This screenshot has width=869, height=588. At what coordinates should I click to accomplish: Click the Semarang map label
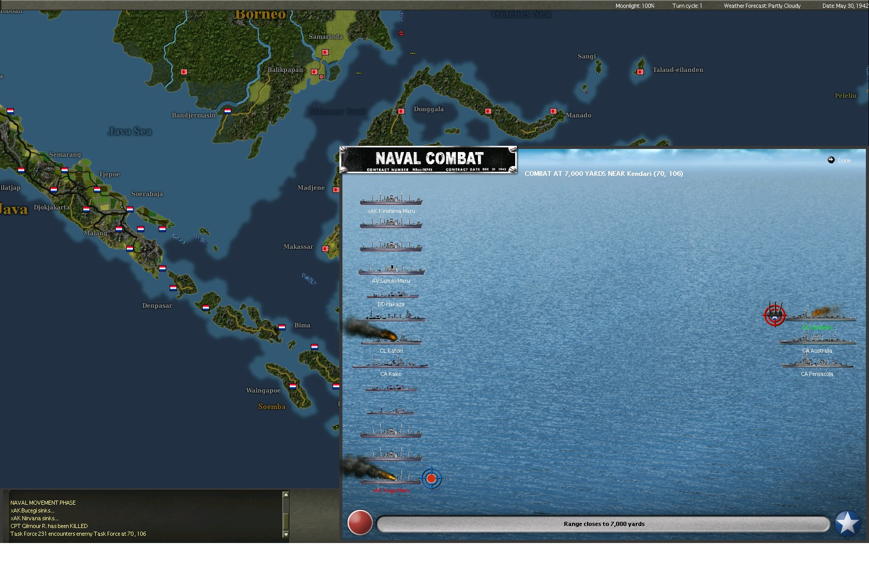click(x=65, y=155)
